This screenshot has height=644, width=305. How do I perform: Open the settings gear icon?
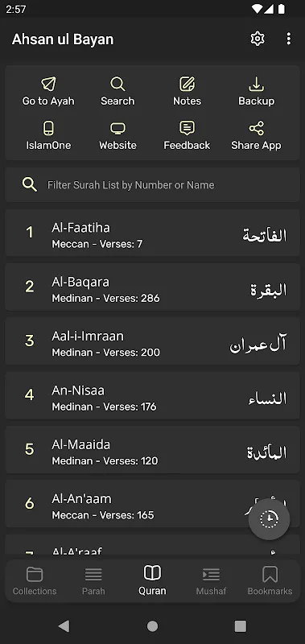tap(258, 39)
